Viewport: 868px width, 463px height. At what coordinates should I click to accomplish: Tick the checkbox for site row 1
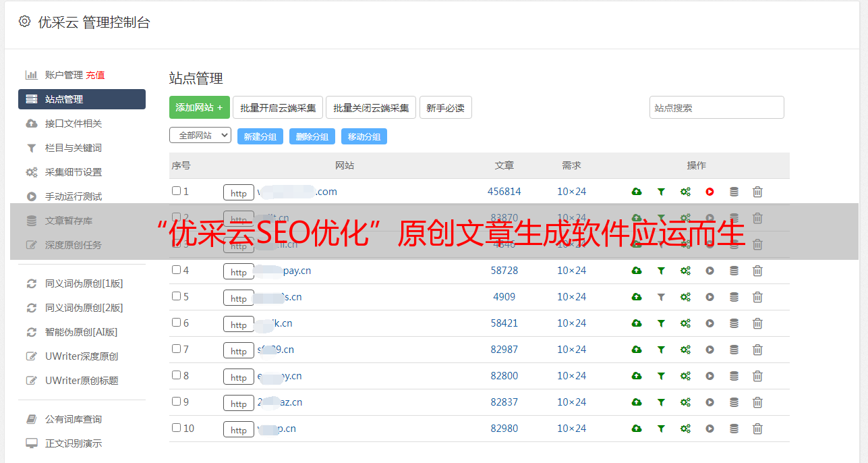[176, 191]
